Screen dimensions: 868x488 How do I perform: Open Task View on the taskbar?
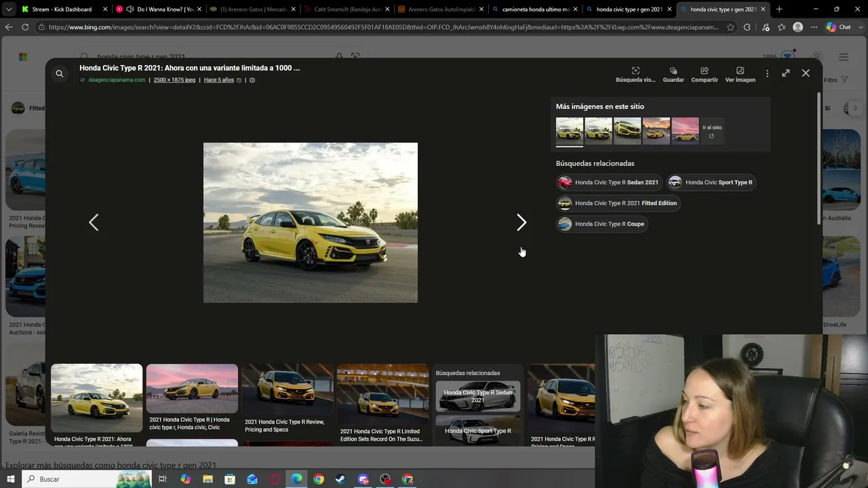pyautogui.click(x=163, y=479)
